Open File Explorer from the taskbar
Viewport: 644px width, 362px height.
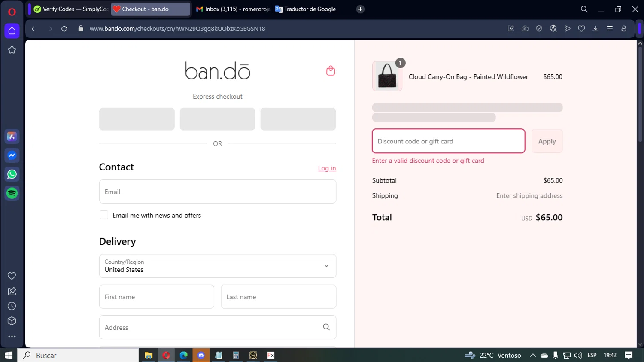coord(149,355)
